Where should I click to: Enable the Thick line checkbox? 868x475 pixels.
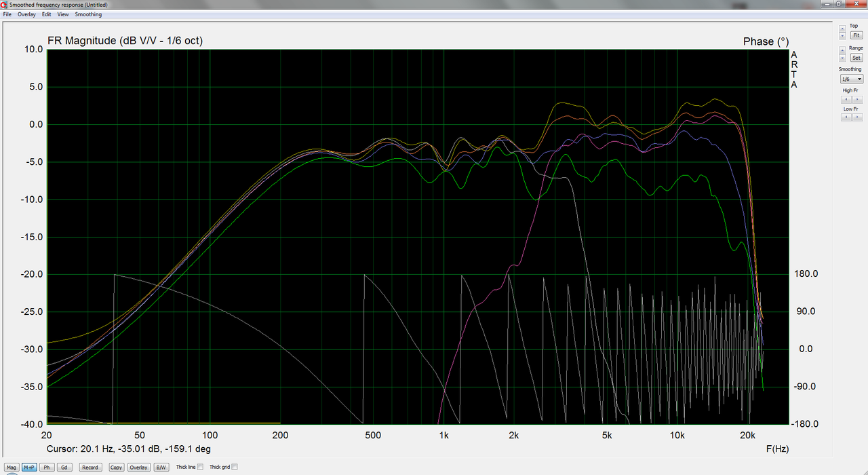tap(200, 467)
